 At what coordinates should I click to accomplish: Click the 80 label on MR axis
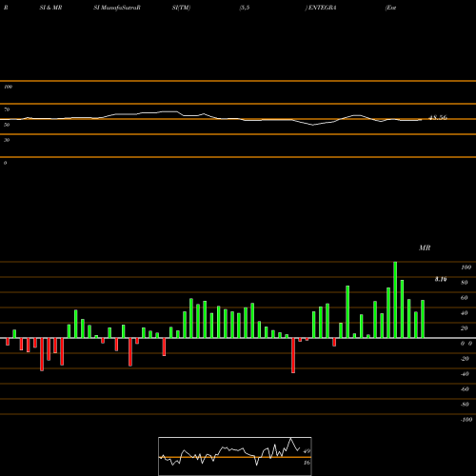click(465, 283)
